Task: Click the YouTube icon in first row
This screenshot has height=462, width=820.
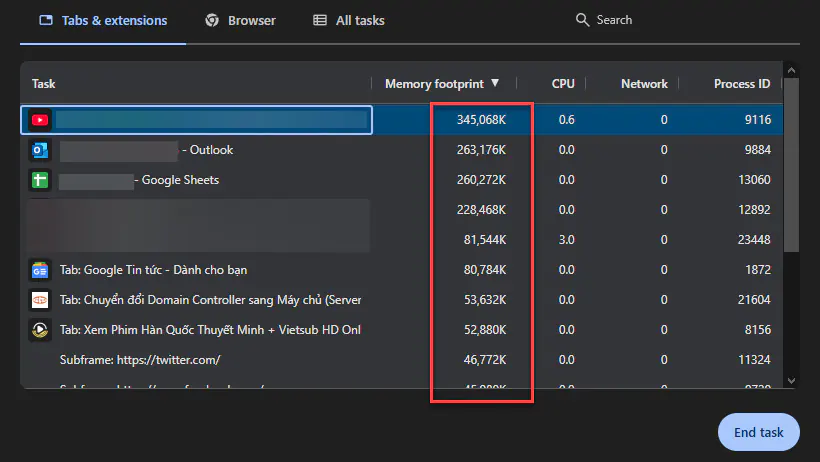Action: pyautogui.click(x=40, y=120)
